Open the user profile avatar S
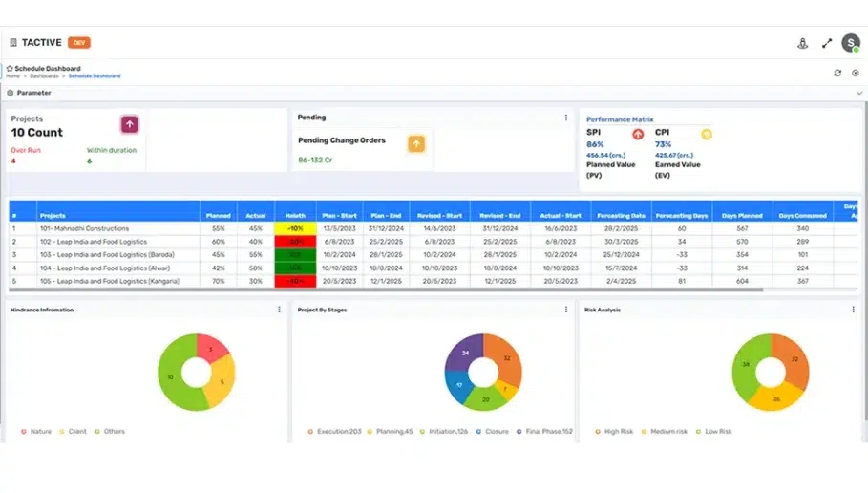Screen dimensions: 868x493 851,43
